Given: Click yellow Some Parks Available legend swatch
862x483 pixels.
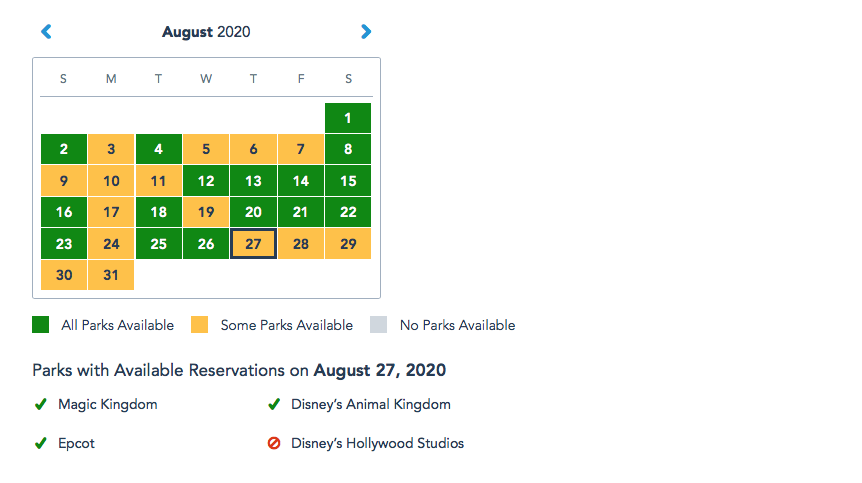Looking at the screenshot, I should tap(200, 325).
